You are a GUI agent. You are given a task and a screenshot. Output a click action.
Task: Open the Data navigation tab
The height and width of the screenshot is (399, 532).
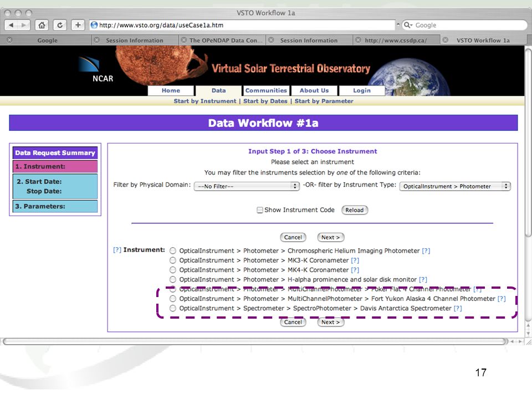point(218,90)
